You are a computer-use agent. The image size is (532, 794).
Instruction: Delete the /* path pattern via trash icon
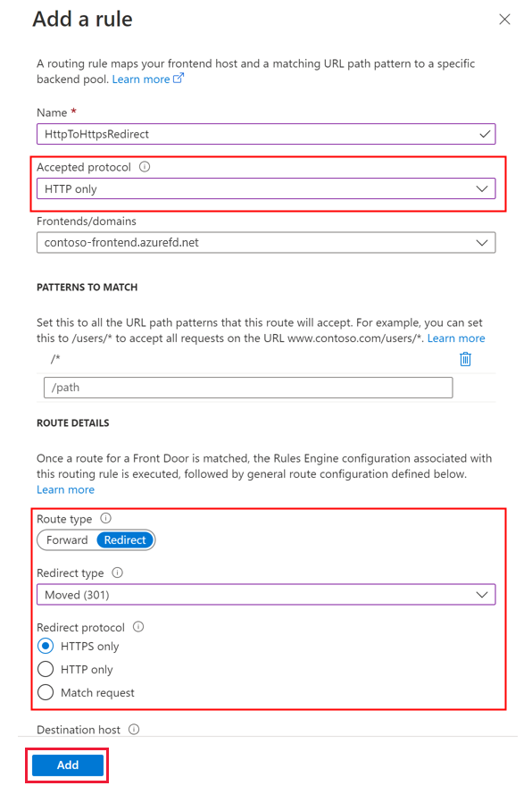464,358
